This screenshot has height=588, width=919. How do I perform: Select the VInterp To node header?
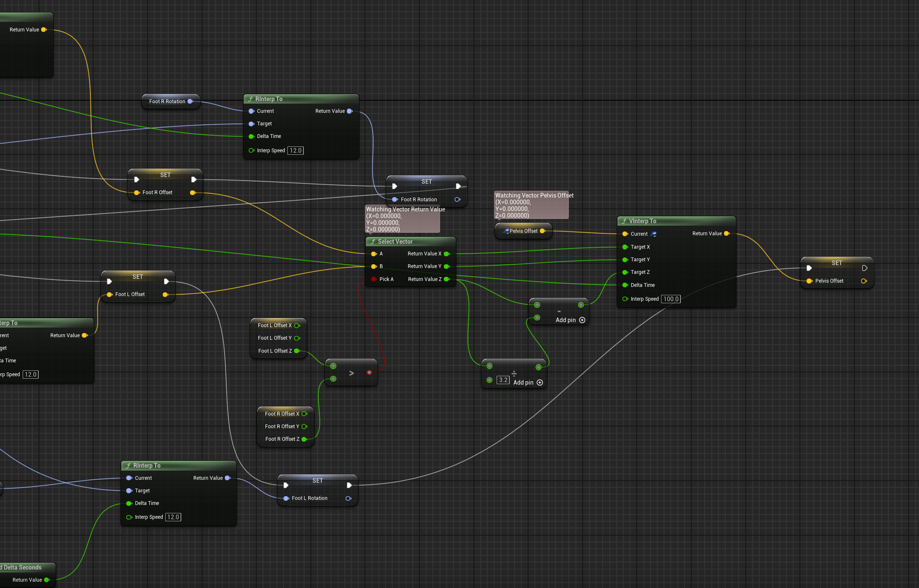click(x=642, y=221)
